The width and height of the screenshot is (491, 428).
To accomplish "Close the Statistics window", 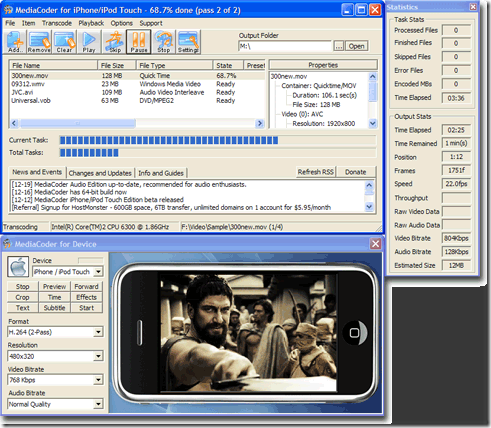I will [x=473, y=7].
